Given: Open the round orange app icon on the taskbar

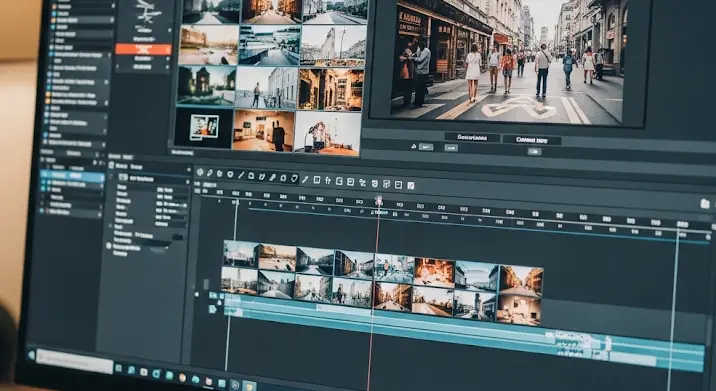Looking at the screenshot, I should click(x=182, y=377).
